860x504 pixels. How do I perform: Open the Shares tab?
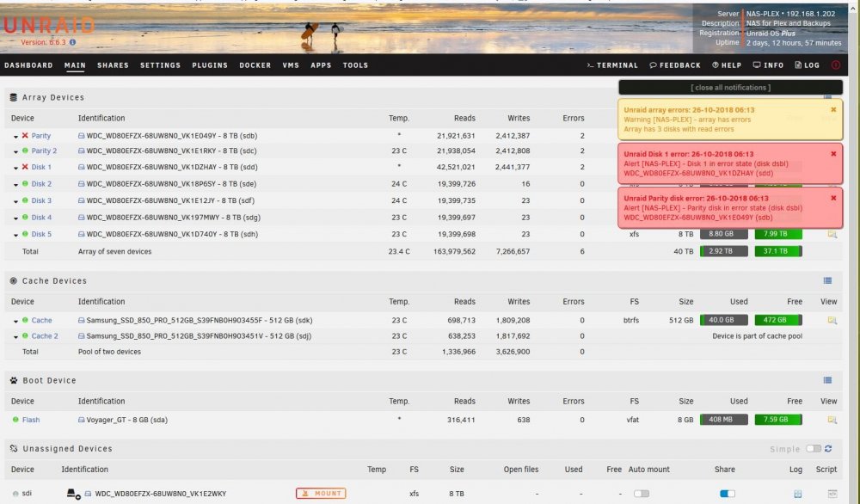pos(113,65)
